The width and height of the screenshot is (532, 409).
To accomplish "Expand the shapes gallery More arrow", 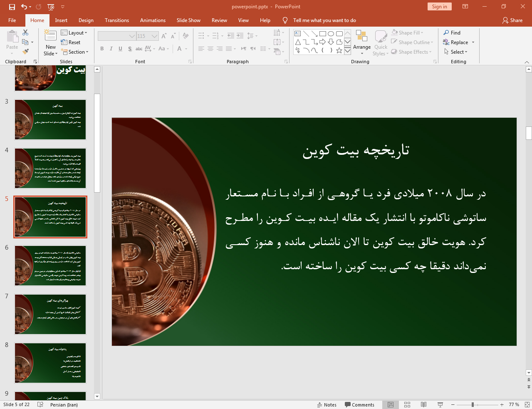I will [x=347, y=50].
